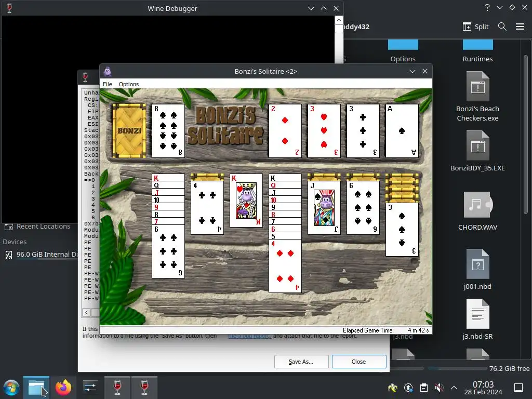The width and height of the screenshot is (532, 399).
Task: Open the Runtimes folder in Dolphin
Action: pyautogui.click(x=477, y=51)
